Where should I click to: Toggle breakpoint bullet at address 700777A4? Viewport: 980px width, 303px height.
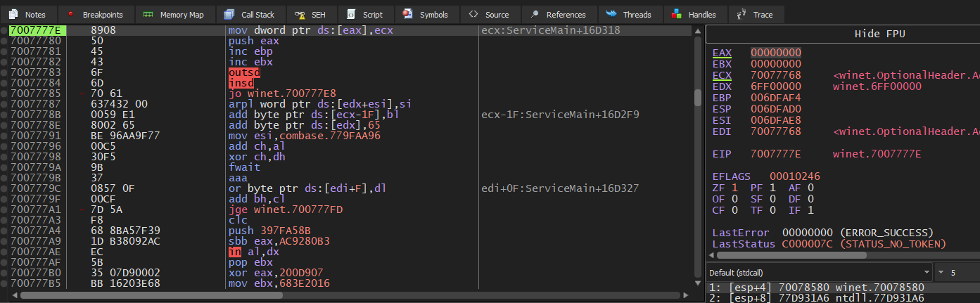point(4,230)
